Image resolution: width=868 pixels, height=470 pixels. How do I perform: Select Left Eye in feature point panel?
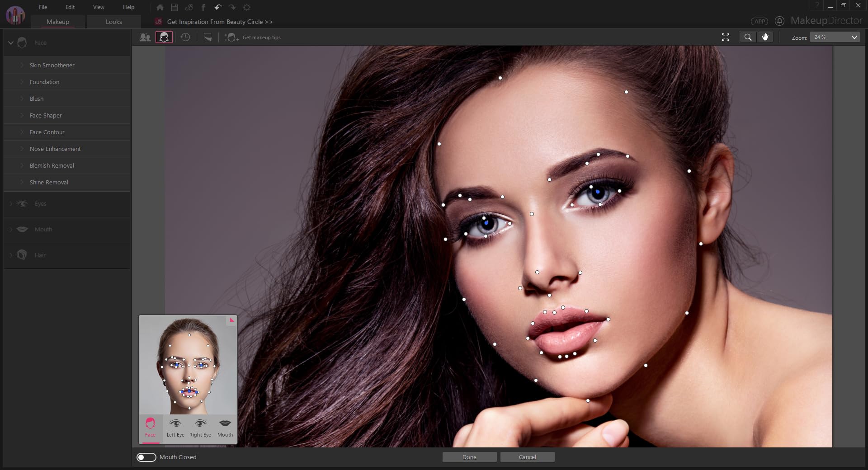175,428
